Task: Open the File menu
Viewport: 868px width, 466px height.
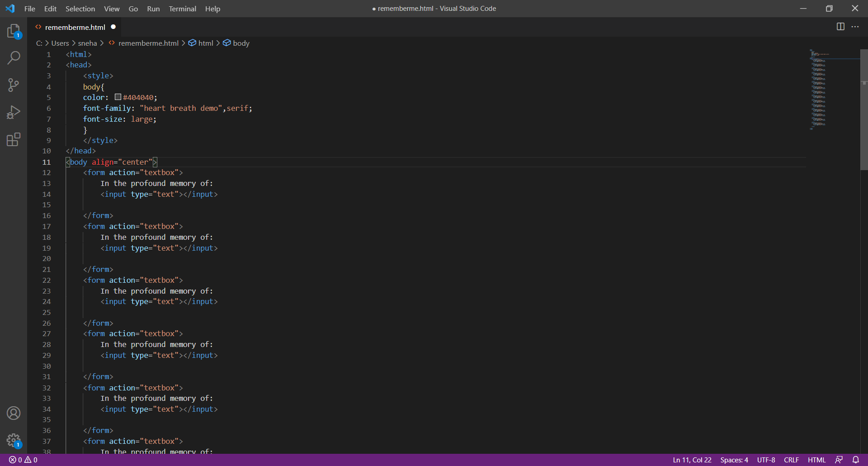Action: (30, 9)
